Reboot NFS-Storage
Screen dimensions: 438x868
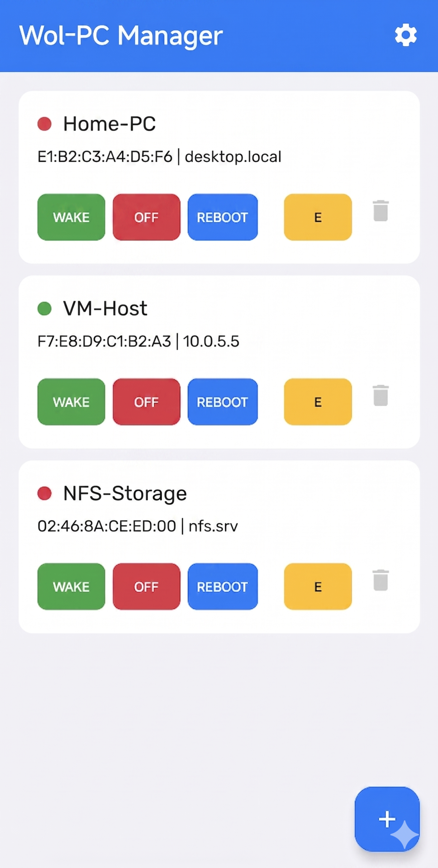click(223, 587)
